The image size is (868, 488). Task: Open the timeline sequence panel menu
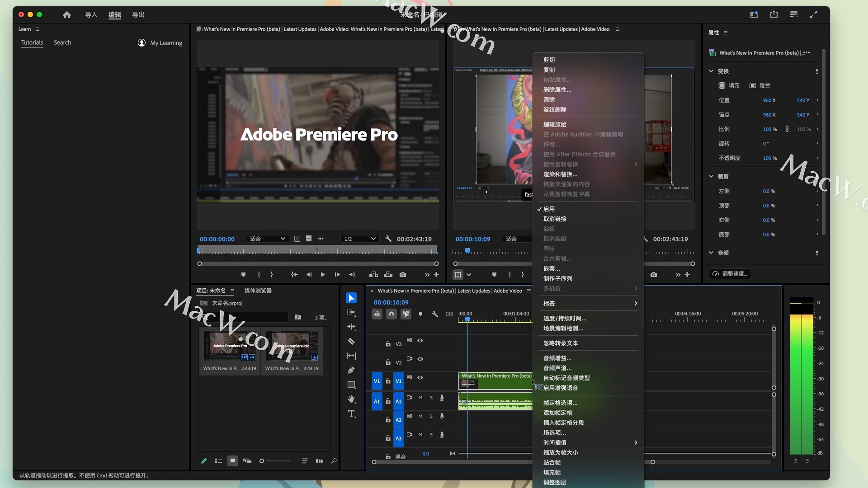point(529,291)
